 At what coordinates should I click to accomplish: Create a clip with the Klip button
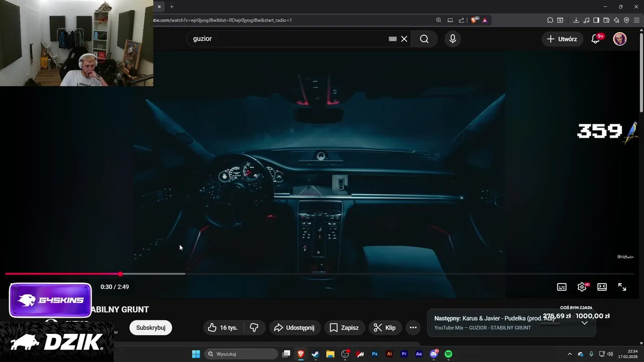[x=384, y=327]
